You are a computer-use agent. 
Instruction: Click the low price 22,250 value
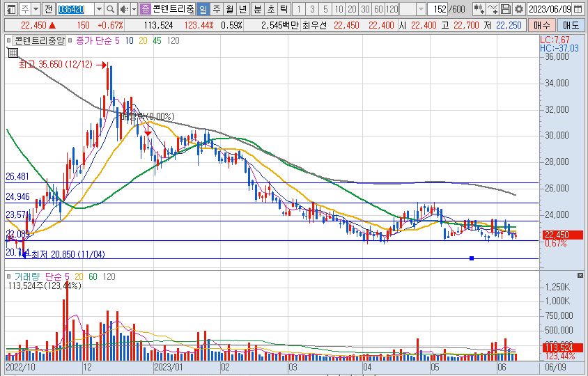pos(509,26)
